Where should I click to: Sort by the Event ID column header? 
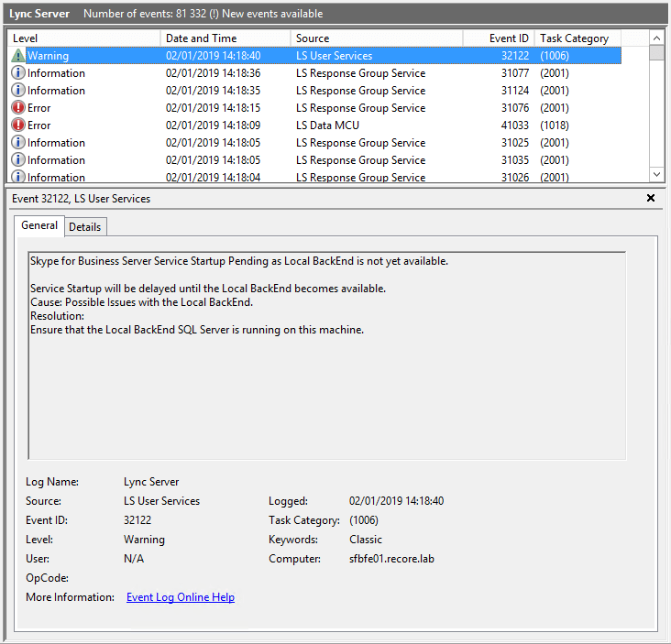click(499, 38)
